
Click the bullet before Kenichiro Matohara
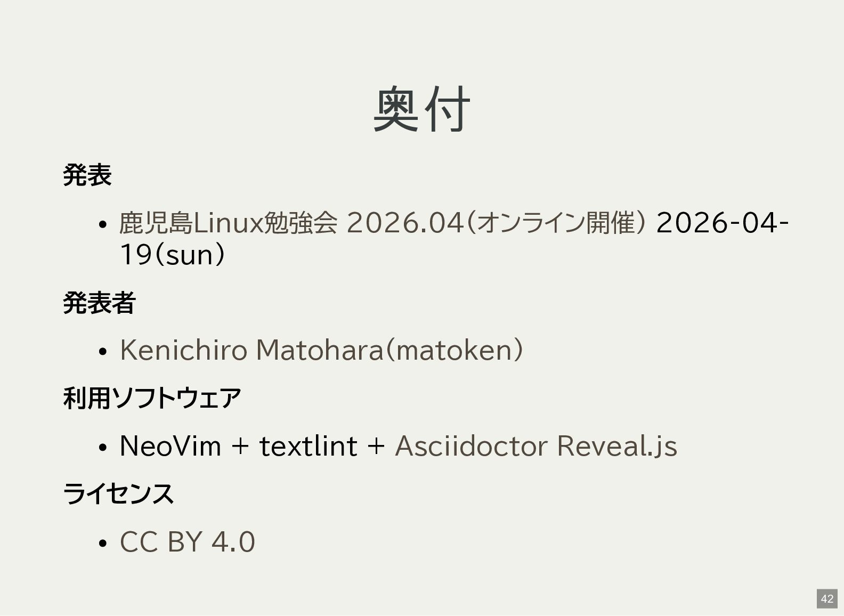tap(104, 351)
